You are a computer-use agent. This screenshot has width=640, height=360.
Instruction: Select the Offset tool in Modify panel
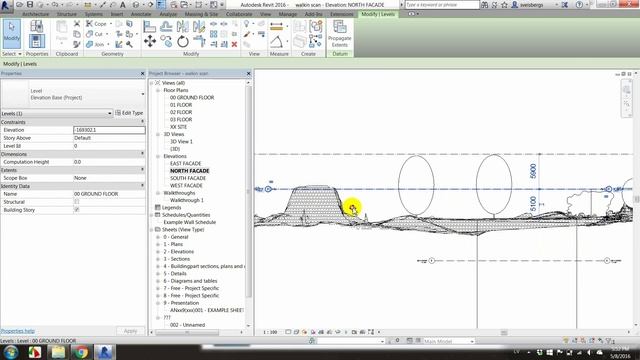click(x=166, y=27)
